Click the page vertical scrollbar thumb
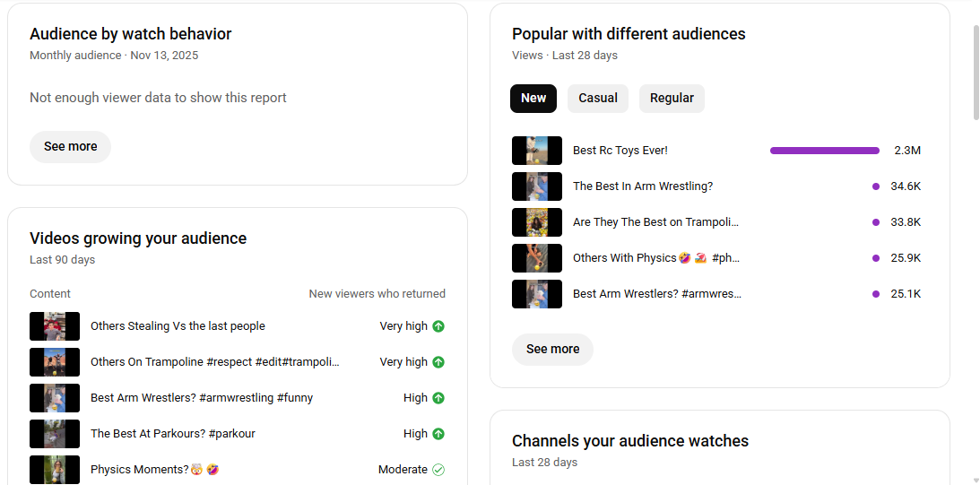The image size is (980, 485). [976, 72]
